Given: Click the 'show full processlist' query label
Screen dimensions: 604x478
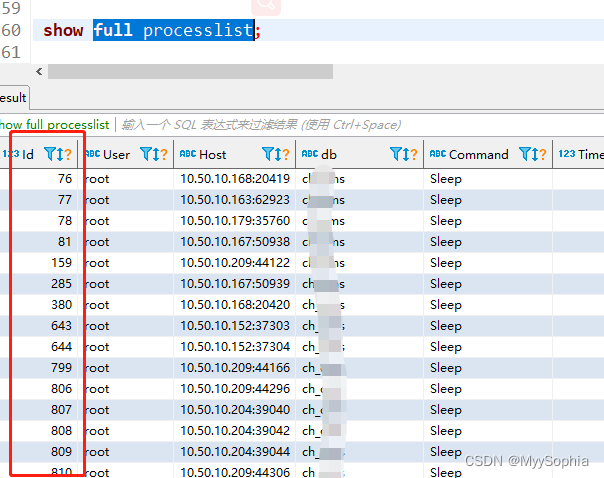Looking at the screenshot, I should [54, 125].
